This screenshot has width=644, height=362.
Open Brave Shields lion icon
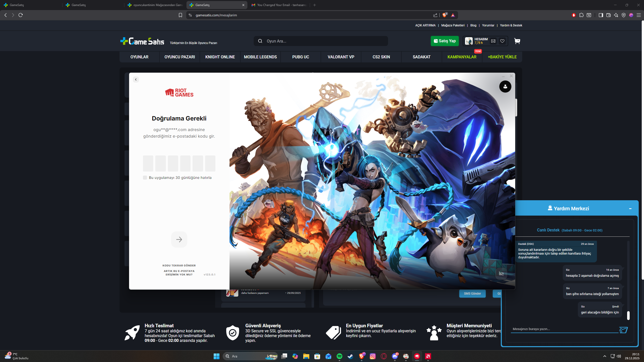click(445, 15)
